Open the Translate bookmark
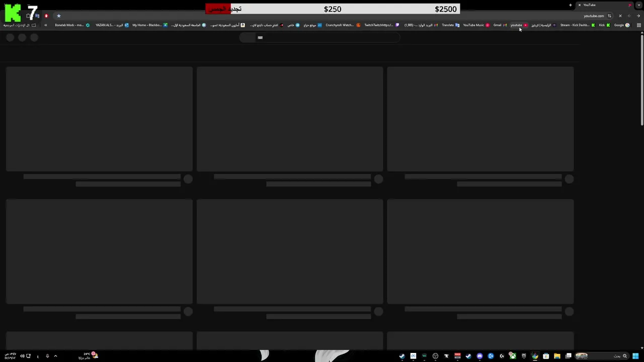Viewport: 644px width, 362px height. (450, 25)
